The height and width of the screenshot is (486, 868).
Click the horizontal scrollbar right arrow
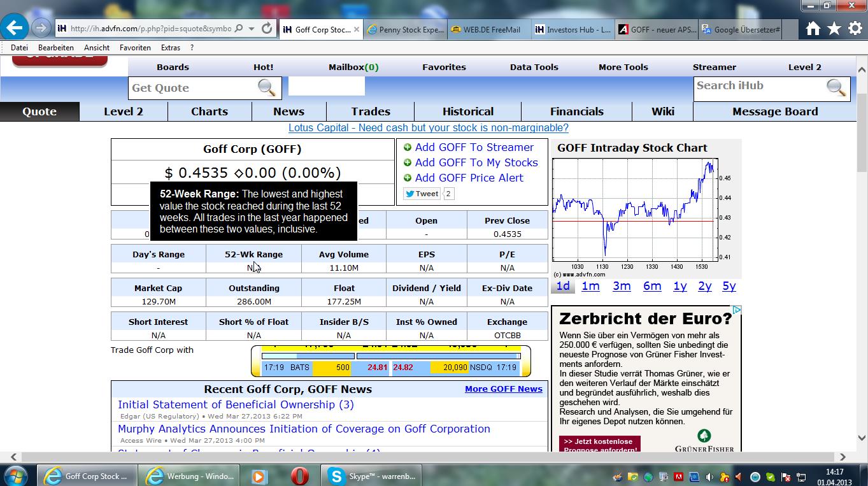(843, 457)
